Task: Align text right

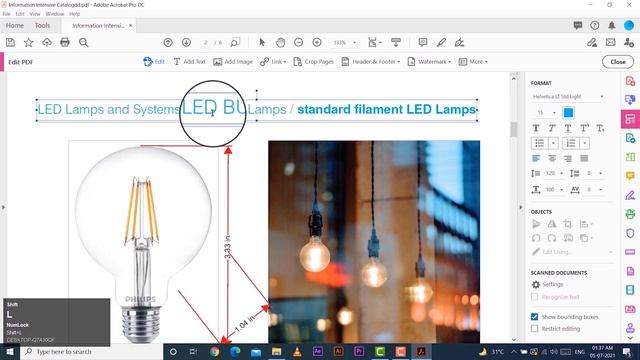Action: (x=568, y=158)
